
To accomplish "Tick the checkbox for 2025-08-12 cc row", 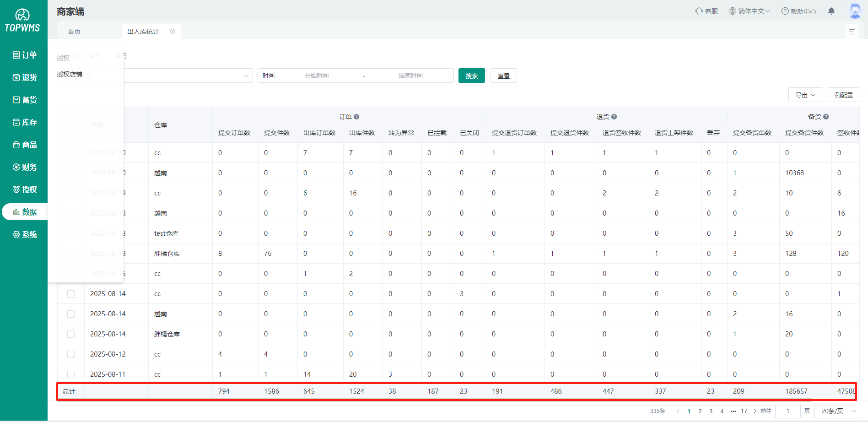I will click(71, 354).
